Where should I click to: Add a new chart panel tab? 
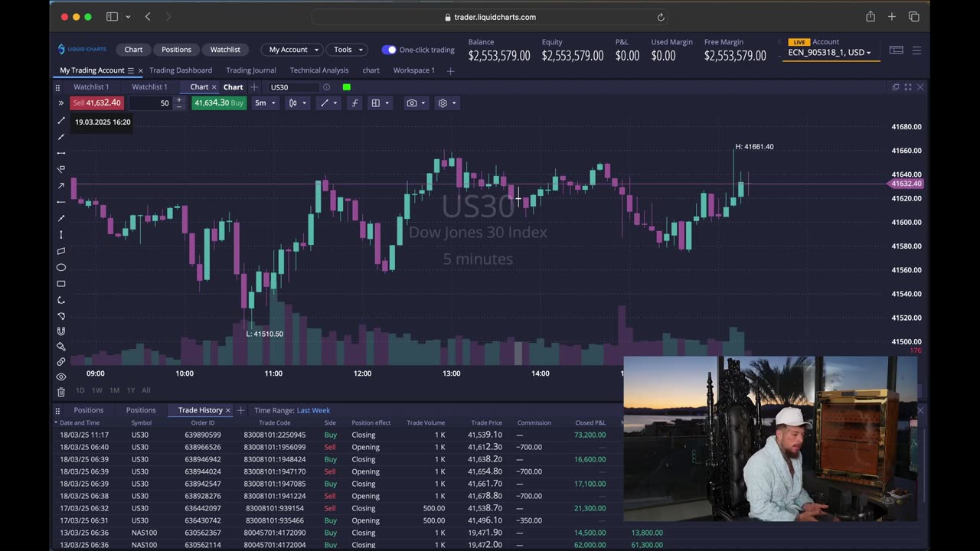254,87
